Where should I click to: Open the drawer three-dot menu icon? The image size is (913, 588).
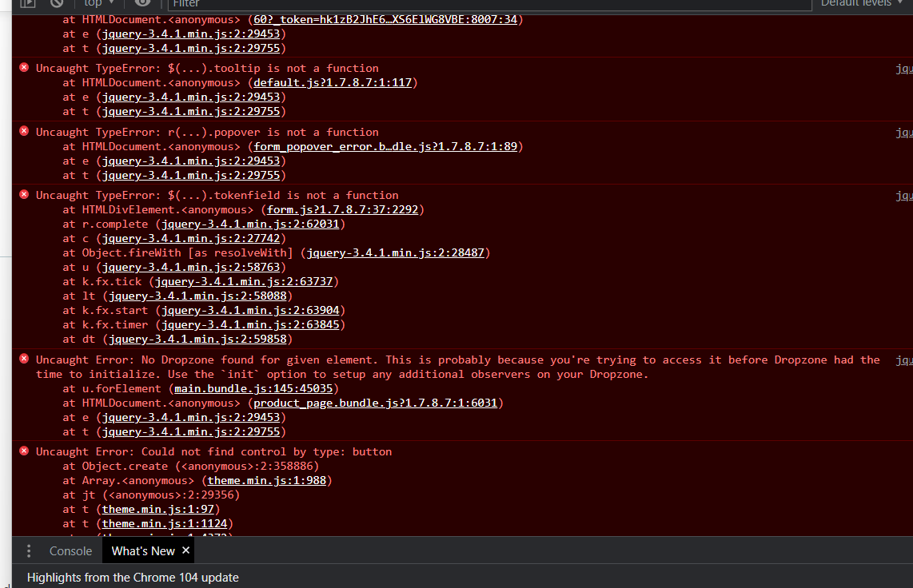(29, 550)
